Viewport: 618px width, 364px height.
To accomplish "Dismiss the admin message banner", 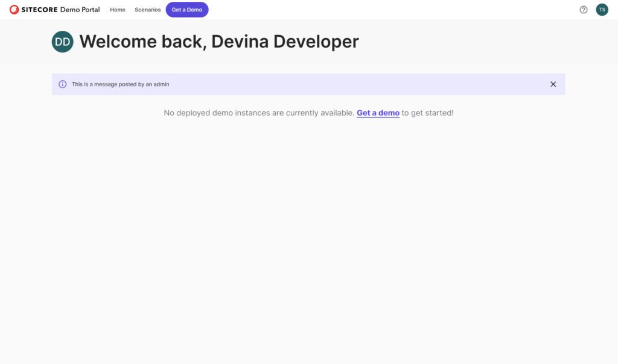I will click(553, 84).
